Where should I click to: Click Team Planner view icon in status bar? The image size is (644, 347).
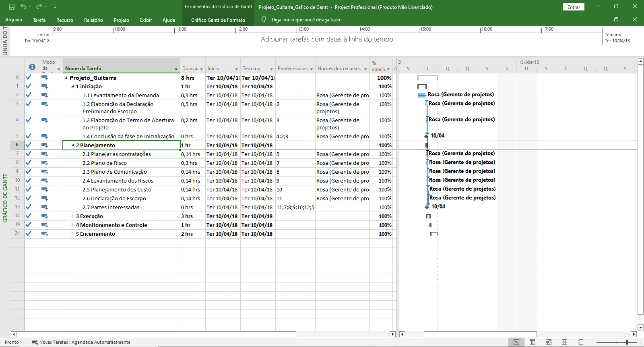pyautogui.click(x=549, y=342)
